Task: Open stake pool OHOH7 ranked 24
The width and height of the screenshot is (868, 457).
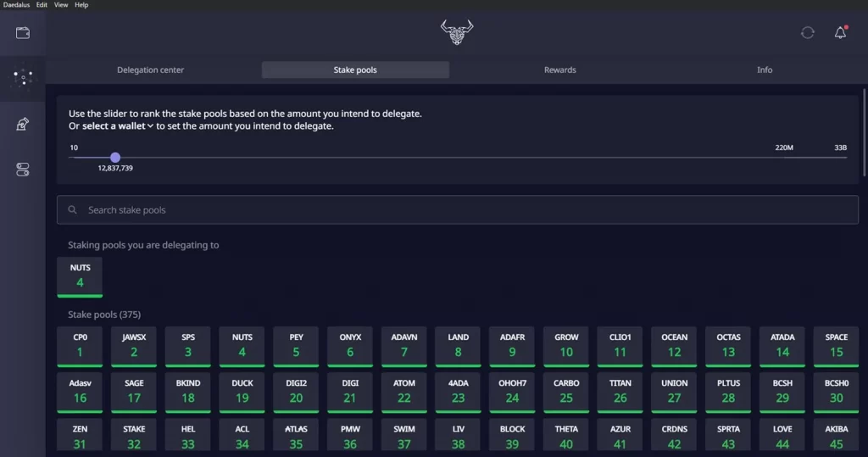Action: tap(512, 393)
